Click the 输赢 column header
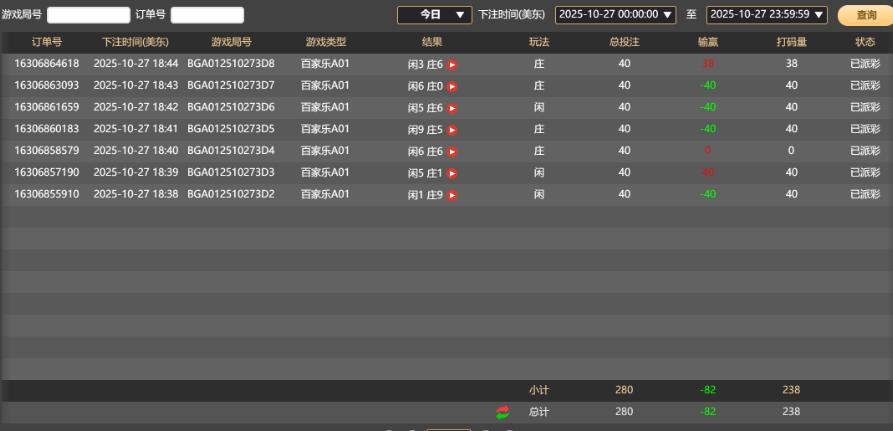893x431 pixels. click(x=708, y=42)
